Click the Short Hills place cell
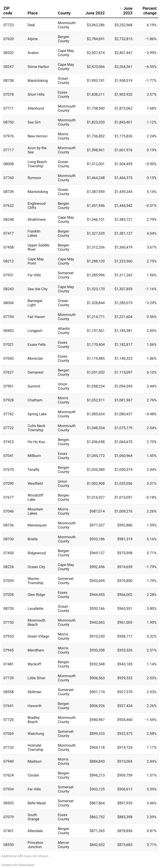The height and width of the screenshot is (868, 160). (36, 95)
